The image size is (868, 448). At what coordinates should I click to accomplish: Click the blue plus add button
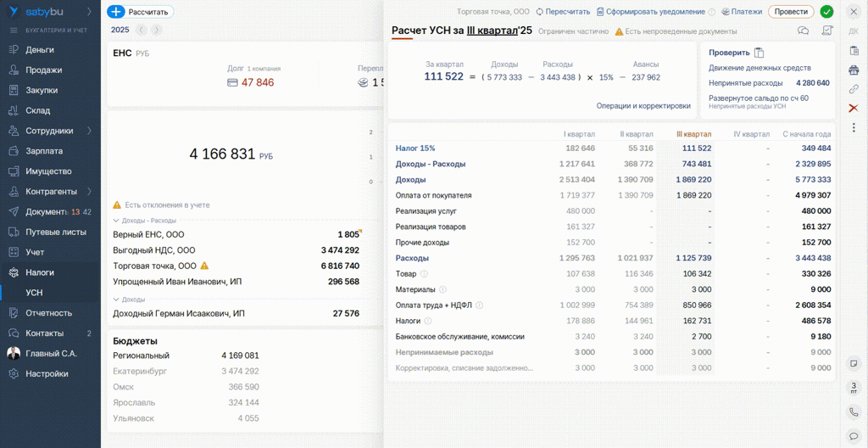point(116,12)
